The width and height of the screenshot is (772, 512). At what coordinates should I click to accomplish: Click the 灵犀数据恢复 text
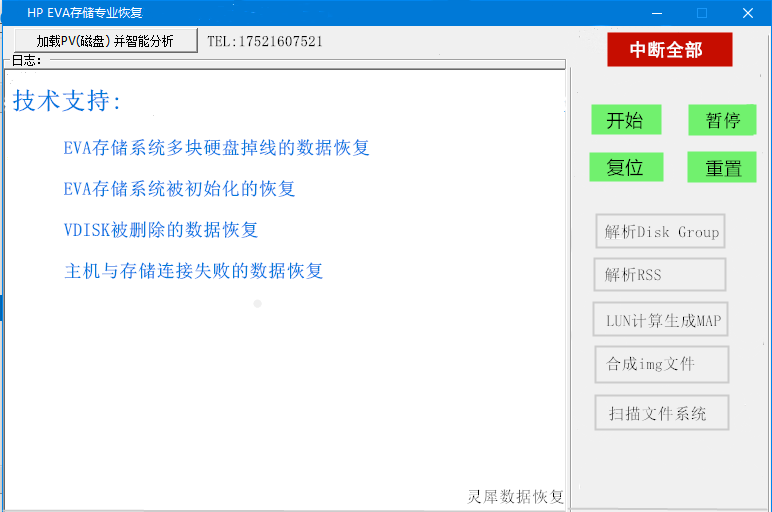pyautogui.click(x=515, y=497)
